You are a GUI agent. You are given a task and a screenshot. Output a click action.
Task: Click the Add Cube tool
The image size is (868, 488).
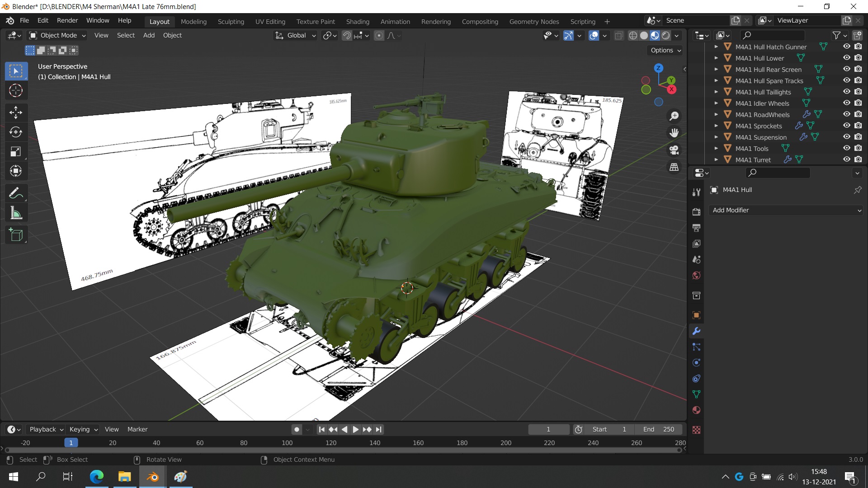pyautogui.click(x=16, y=235)
